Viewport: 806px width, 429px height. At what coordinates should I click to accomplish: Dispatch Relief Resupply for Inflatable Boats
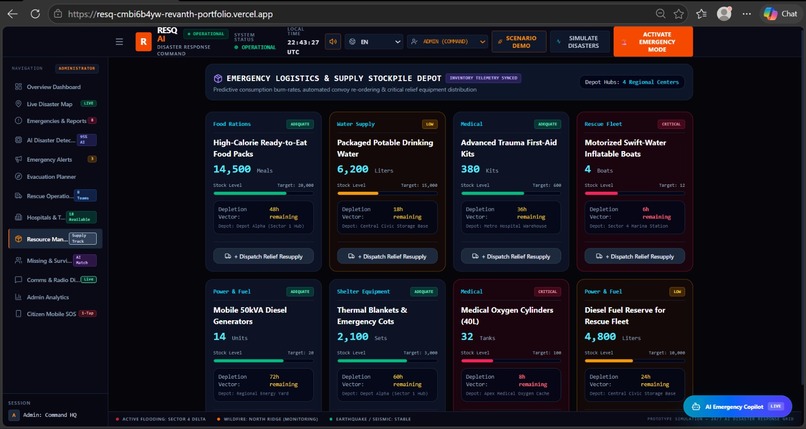coord(635,256)
